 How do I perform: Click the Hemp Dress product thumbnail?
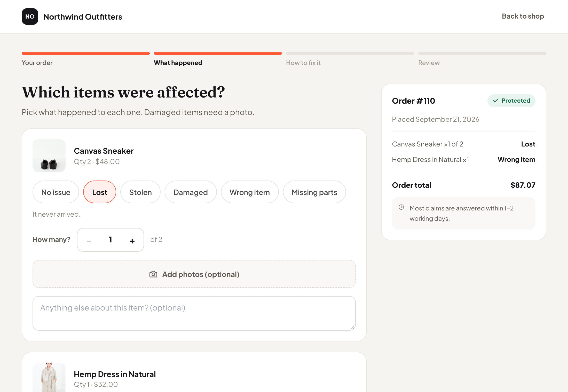(x=49, y=377)
